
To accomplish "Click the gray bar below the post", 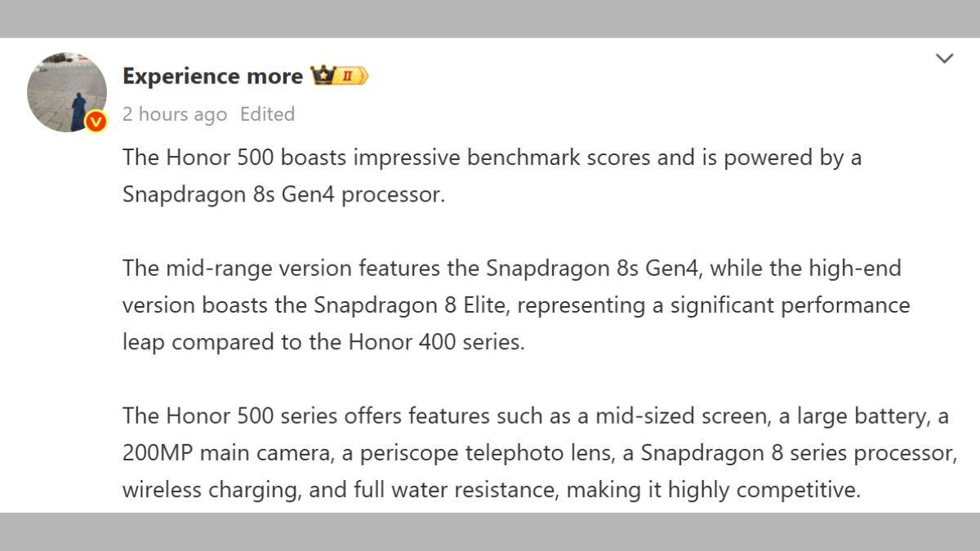I will tap(490, 531).
